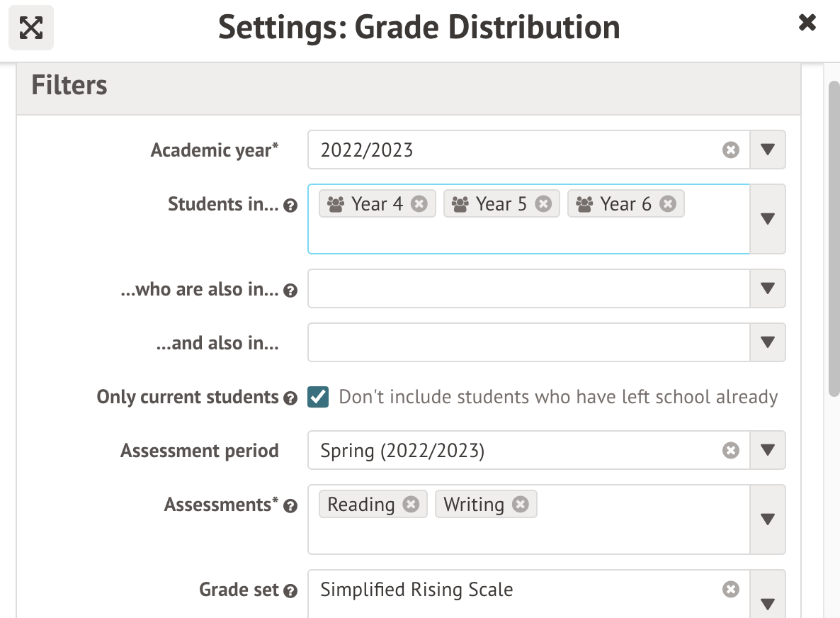Clear the Academic year selection
Screen dimensions: 840x618
coord(731,150)
